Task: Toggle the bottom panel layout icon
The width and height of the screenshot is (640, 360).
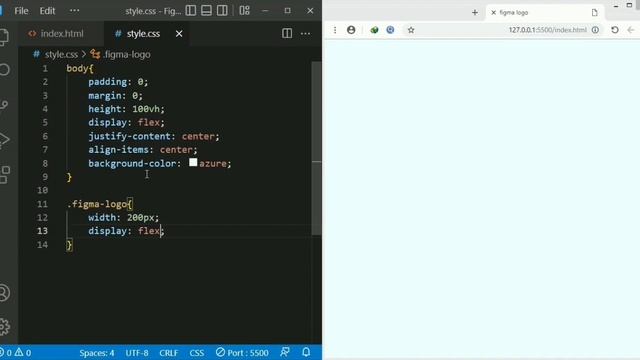Action: pos(207,11)
